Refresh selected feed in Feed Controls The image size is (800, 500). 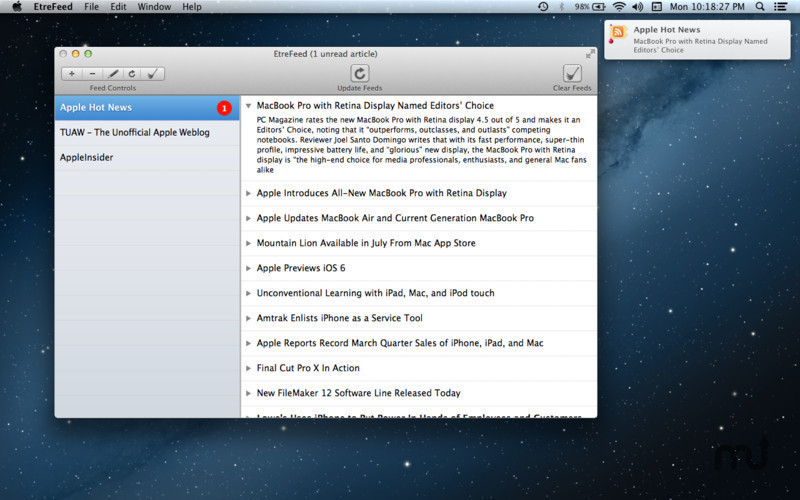pos(132,74)
